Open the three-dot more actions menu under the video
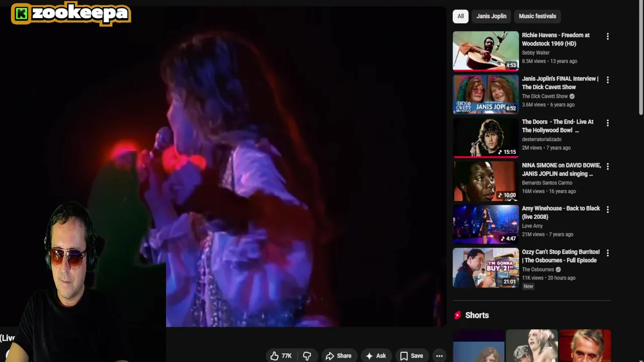This screenshot has height=362, width=644. coord(439,356)
